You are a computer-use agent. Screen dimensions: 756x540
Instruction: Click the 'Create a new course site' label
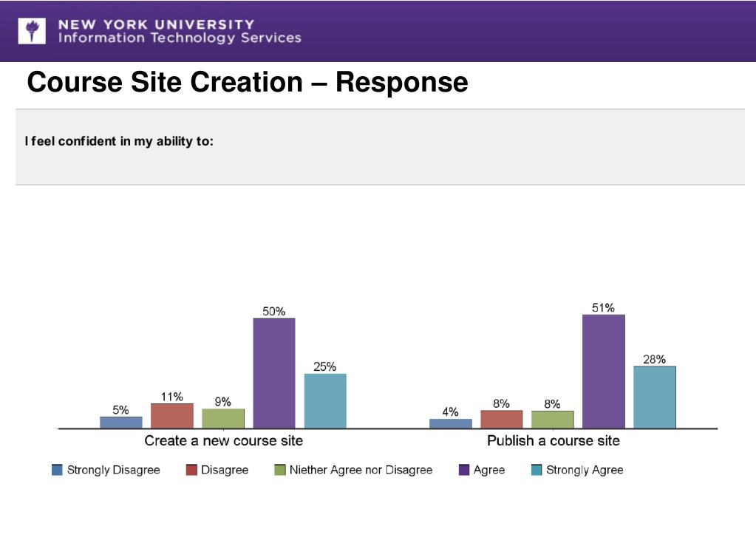coord(224,441)
